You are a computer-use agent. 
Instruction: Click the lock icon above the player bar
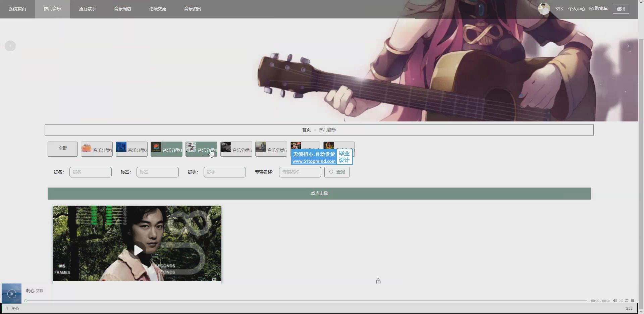pyautogui.click(x=378, y=281)
